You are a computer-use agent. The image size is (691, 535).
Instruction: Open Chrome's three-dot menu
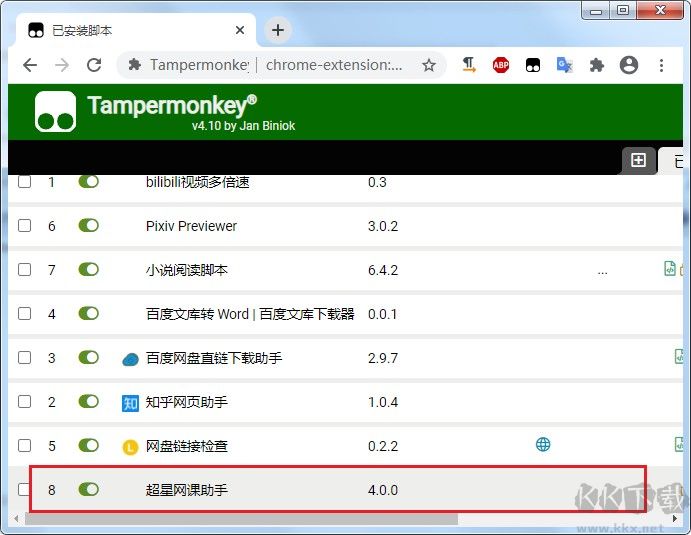click(x=661, y=65)
